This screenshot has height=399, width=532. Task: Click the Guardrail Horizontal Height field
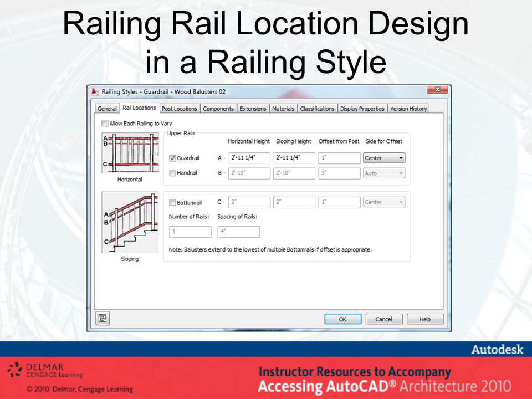pos(249,158)
